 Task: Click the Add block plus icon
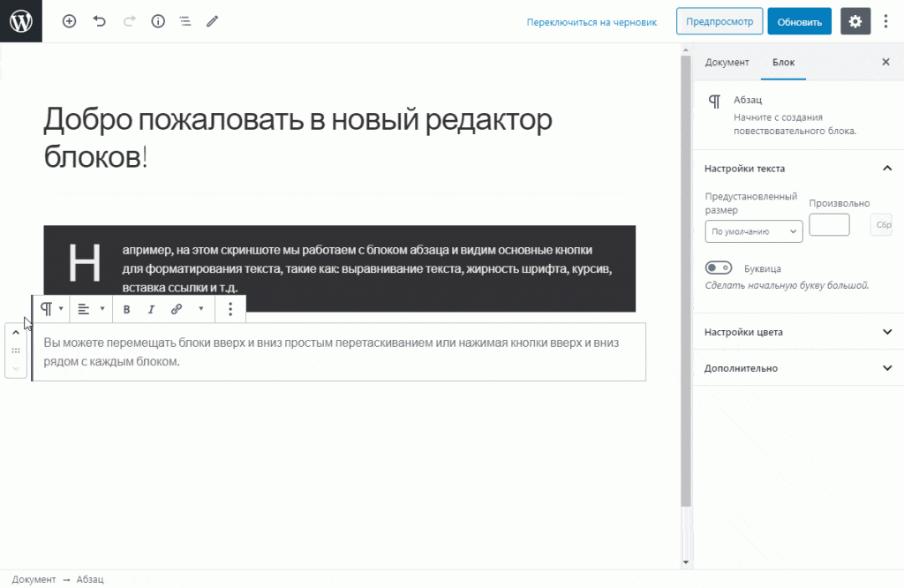69,21
